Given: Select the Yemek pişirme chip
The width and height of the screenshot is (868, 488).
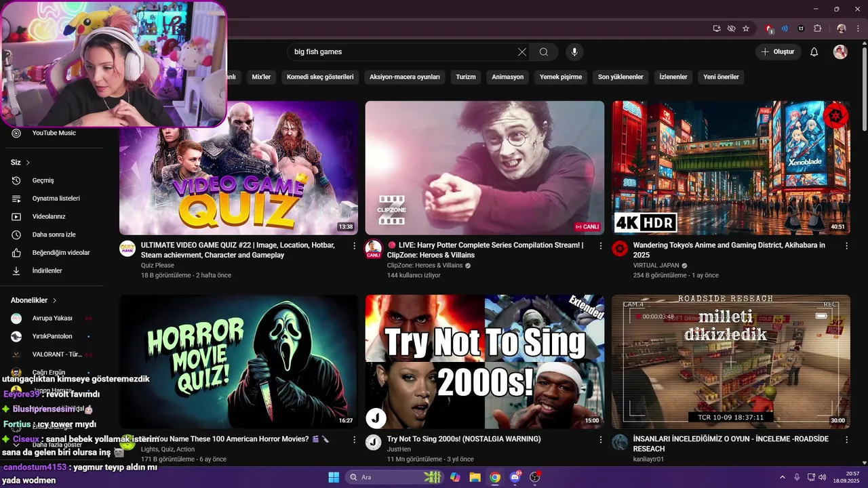Looking at the screenshot, I should 561,77.
